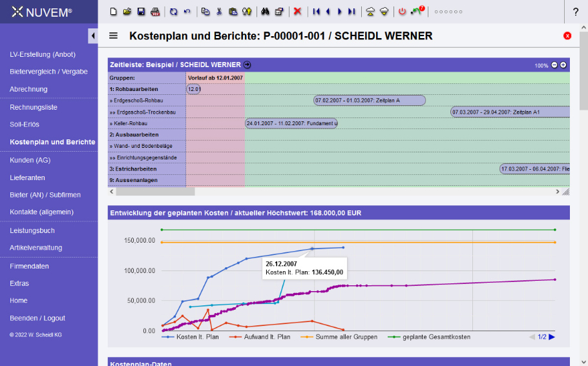Click the Save floppy disk icon
The height and width of the screenshot is (366, 588).
[140, 12]
